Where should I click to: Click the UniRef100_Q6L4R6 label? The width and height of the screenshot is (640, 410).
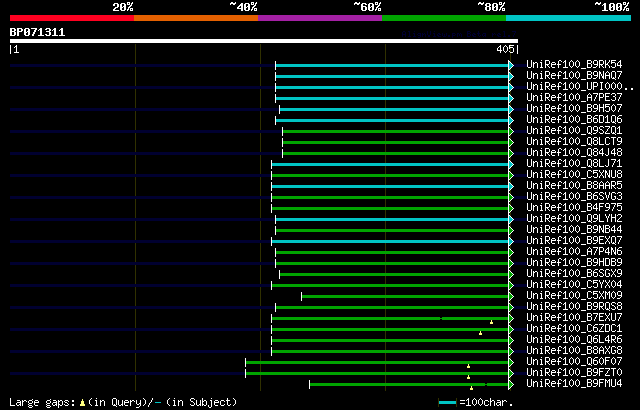(x=574, y=340)
